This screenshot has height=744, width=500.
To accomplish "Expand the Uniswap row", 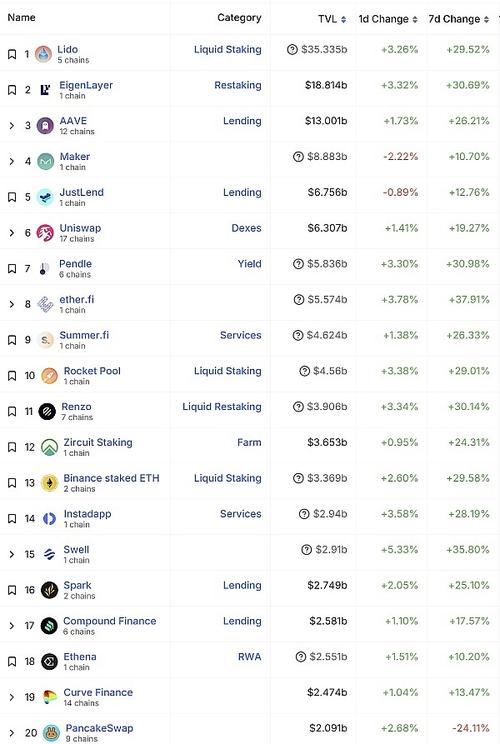I will pos(12,233).
